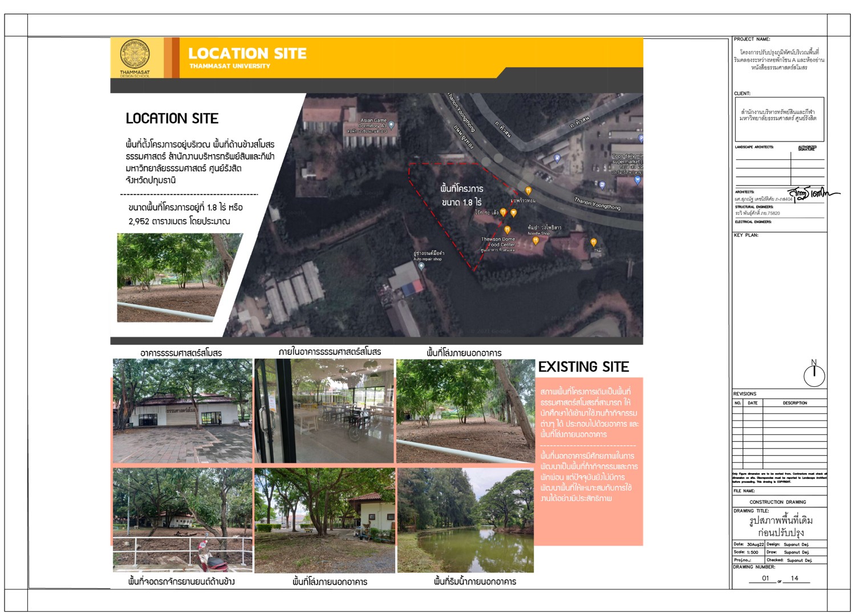Open the อาคารธรรมศาสตร์สโมสร building photo
This screenshot has width=868, height=614.
[182, 411]
